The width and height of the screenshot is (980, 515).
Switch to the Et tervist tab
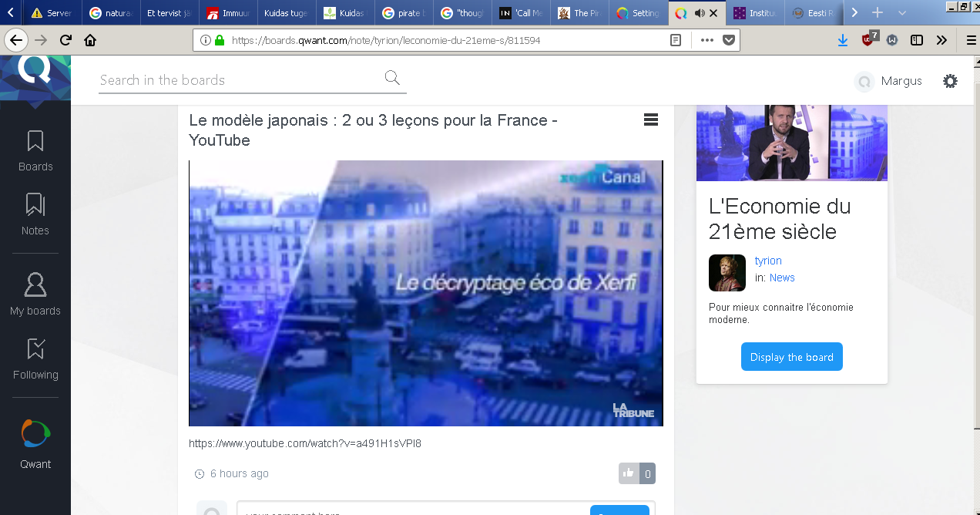click(169, 13)
